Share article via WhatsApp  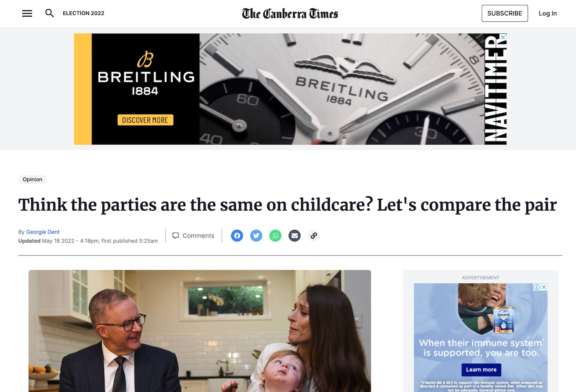tap(275, 236)
